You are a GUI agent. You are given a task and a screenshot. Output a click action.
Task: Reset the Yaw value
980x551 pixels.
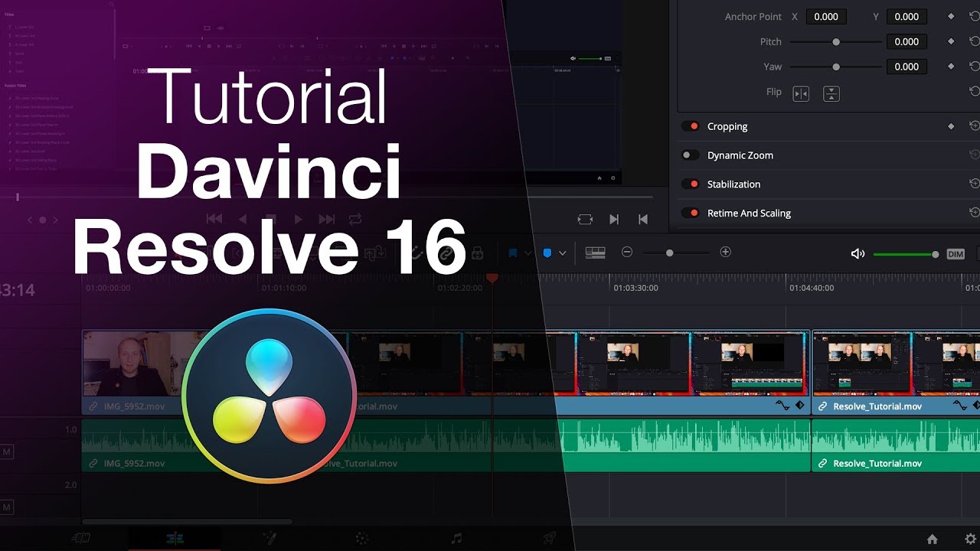coord(974,67)
